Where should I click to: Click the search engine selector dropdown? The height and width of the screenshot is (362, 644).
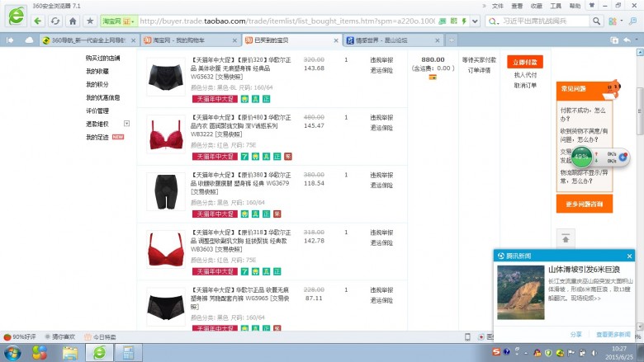pyautogui.click(x=493, y=21)
